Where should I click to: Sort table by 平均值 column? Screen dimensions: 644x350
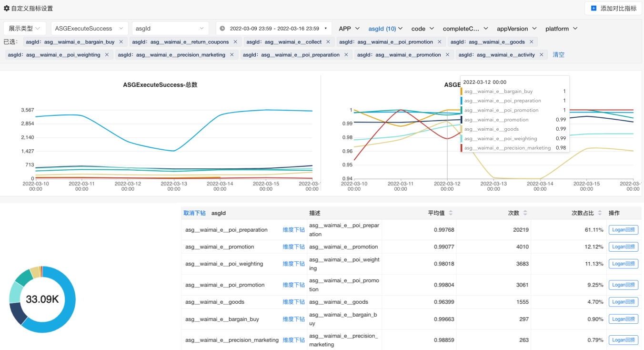pos(451,213)
